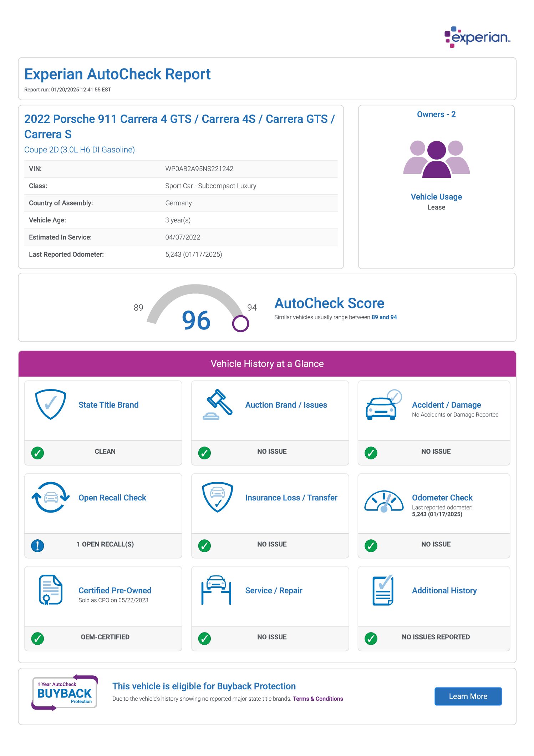Click the Owners - 2 heading
This screenshot has height=756, width=534.
pyautogui.click(x=436, y=114)
